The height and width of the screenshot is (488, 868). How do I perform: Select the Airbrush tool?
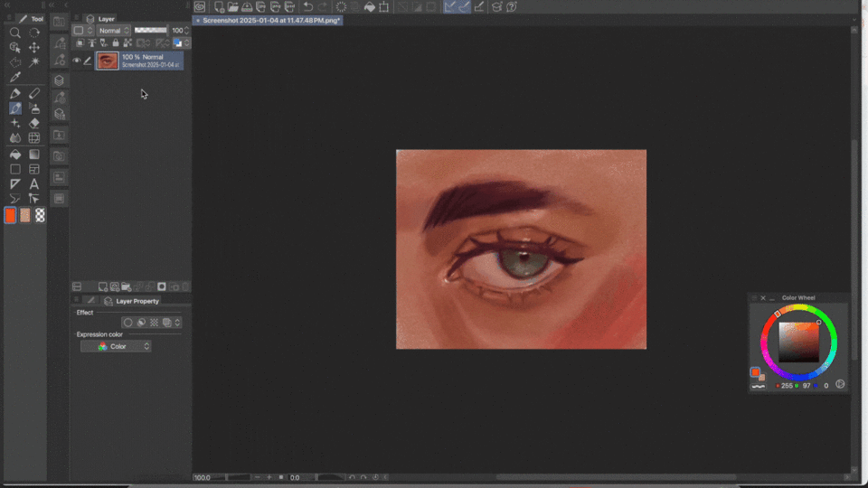pyautogui.click(x=34, y=108)
